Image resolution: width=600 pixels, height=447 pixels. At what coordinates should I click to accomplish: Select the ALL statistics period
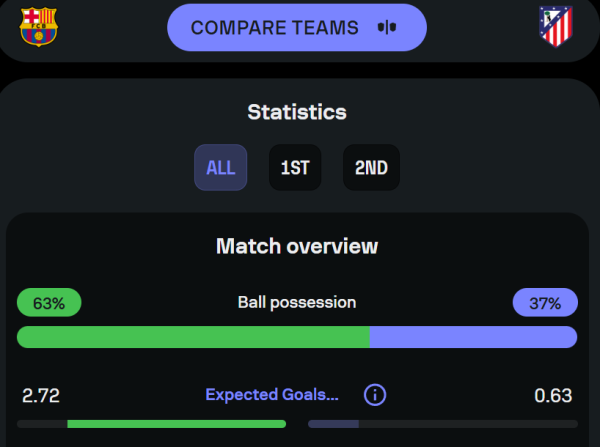click(x=220, y=167)
